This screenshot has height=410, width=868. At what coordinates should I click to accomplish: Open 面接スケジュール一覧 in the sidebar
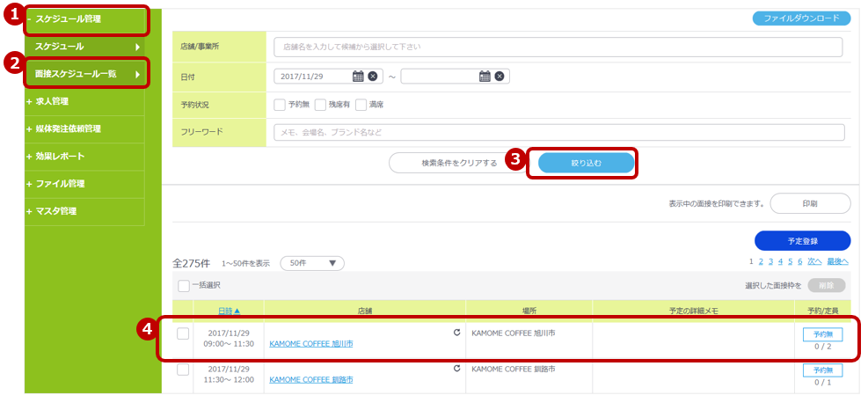click(76, 74)
